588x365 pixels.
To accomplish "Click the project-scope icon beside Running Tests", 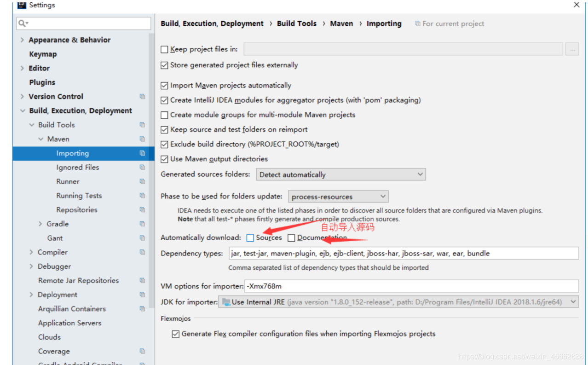I will point(142,196).
